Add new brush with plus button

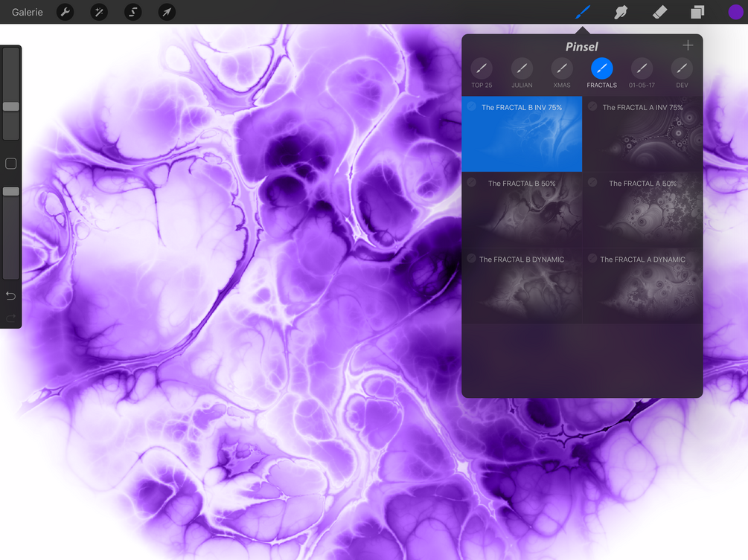point(688,45)
